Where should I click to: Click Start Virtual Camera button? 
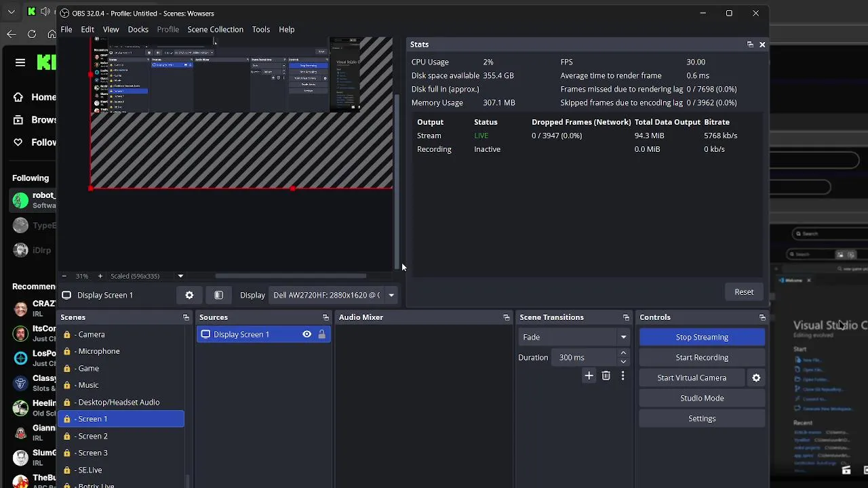coord(692,378)
